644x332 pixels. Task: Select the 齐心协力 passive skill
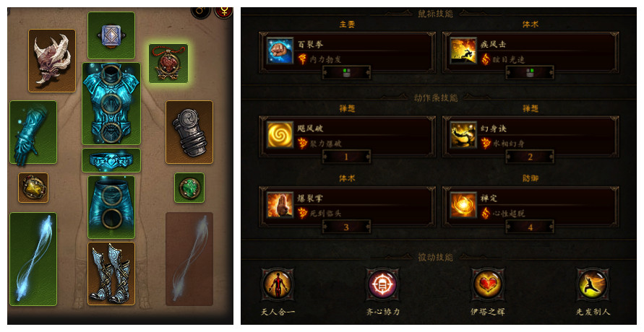coord(382,284)
